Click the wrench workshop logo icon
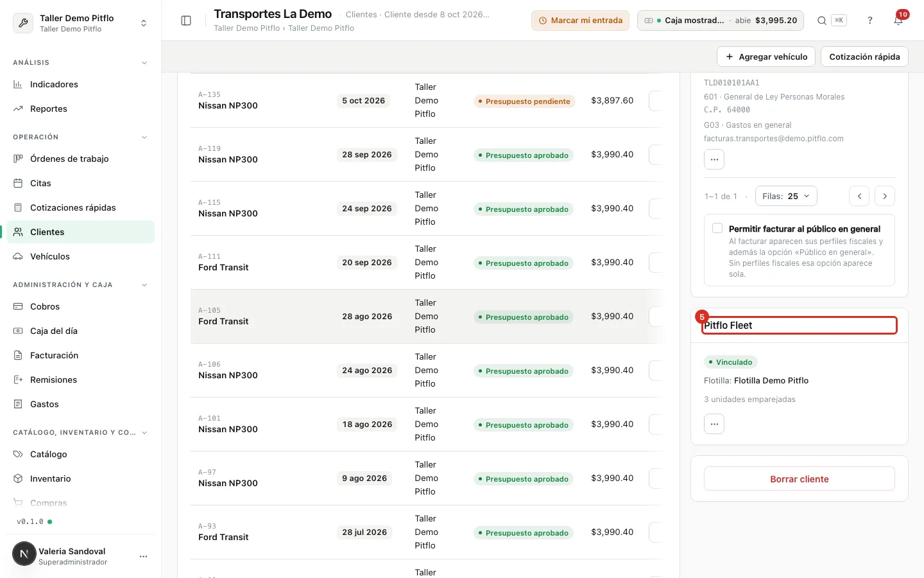The image size is (924, 578). click(x=23, y=23)
